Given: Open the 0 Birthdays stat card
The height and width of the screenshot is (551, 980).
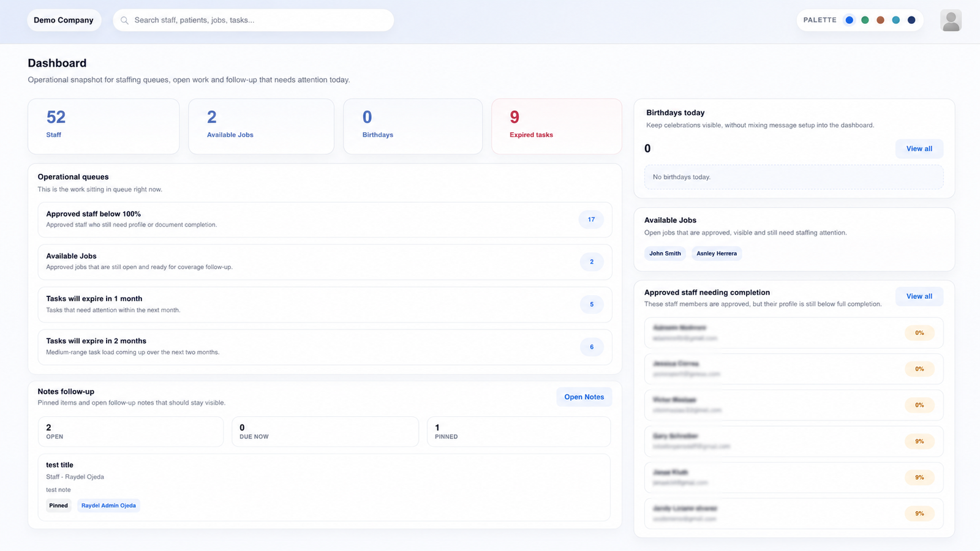Looking at the screenshot, I should (413, 126).
